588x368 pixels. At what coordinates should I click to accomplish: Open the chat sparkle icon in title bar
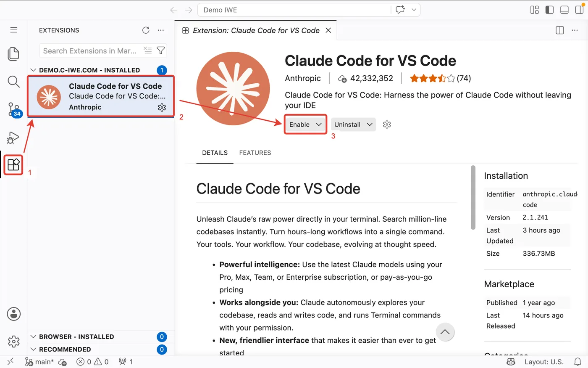coord(400,10)
